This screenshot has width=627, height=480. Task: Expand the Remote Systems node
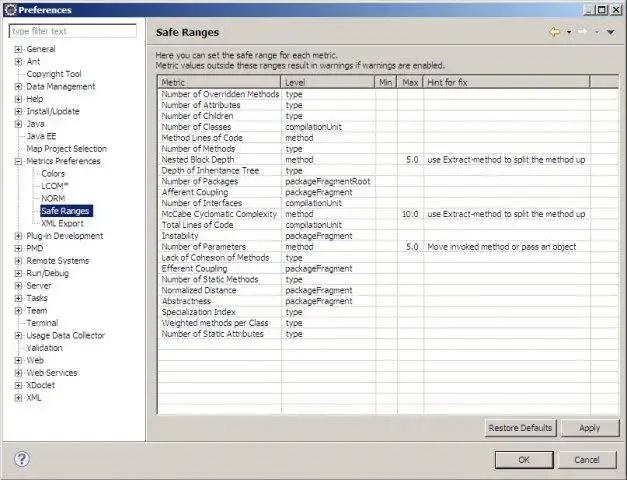18,261
